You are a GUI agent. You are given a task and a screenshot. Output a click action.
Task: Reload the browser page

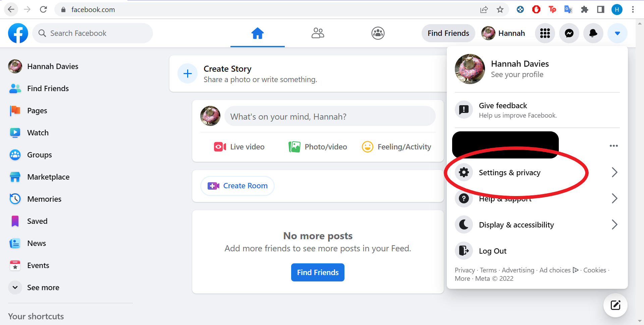(x=43, y=9)
